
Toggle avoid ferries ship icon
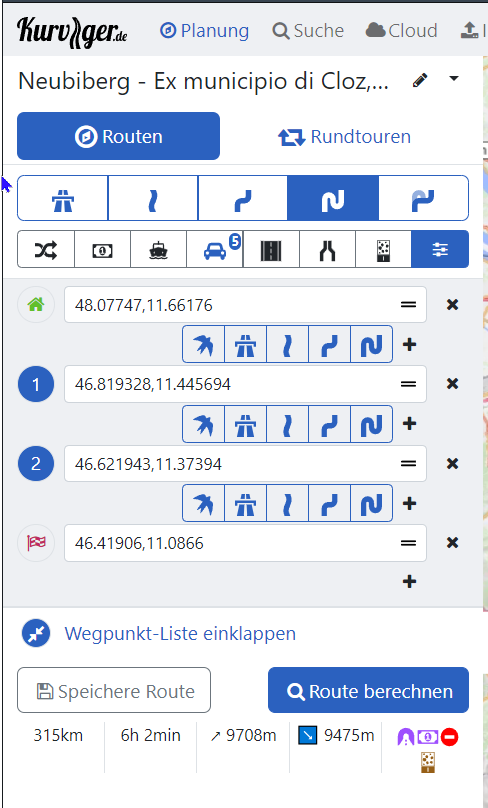tap(158, 250)
